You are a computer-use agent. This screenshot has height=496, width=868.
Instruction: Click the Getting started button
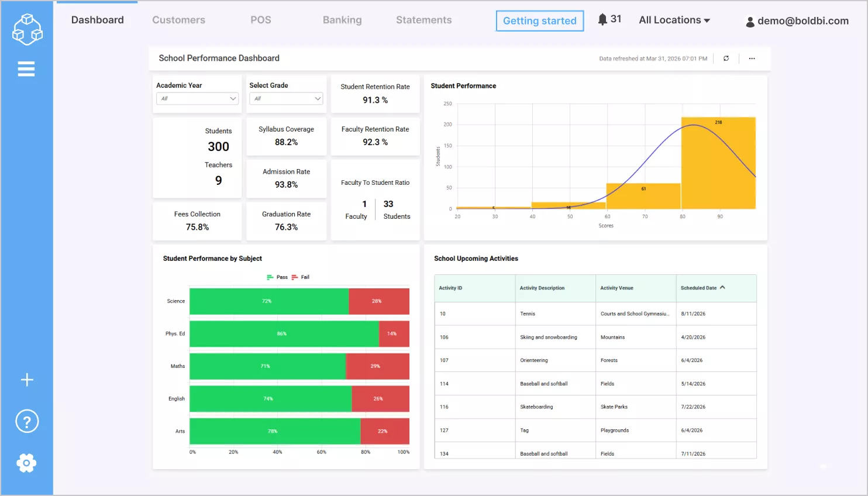pyautogui.click(x=539, y=20)
